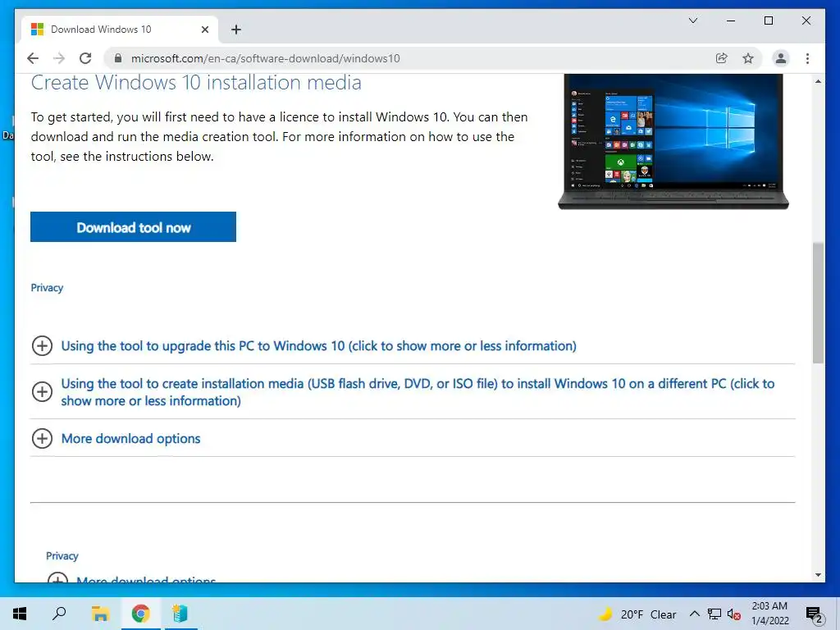Screen dimensions: 840x630
Task: Minimize the Chrome window
Action: click(x=731, y=21)
